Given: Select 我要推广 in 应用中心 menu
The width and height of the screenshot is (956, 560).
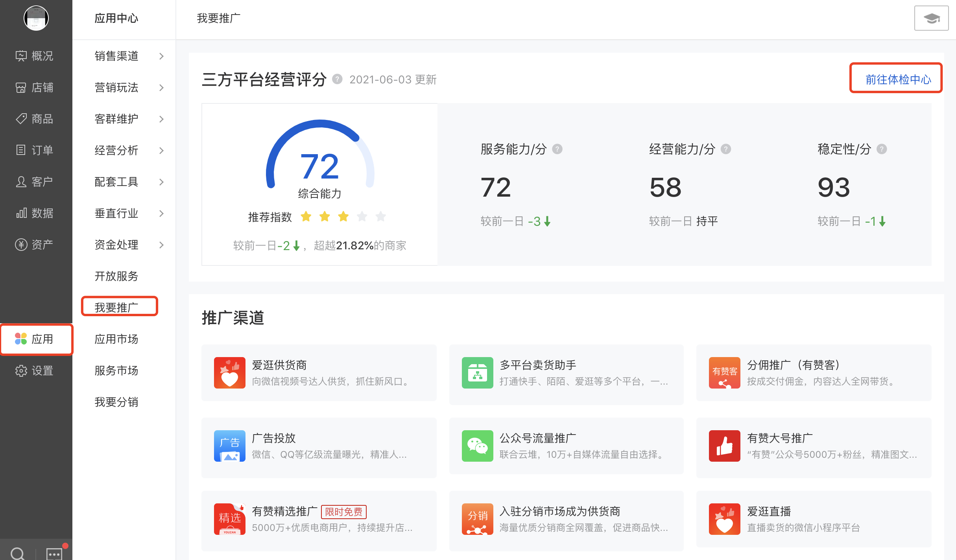Looking at the screenshot, I should coord(116,308).
